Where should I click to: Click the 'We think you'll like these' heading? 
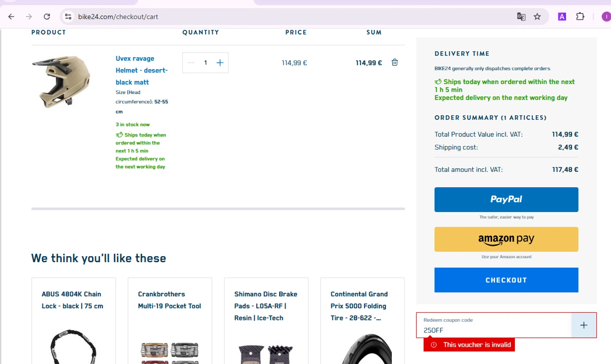click(99, 259)
